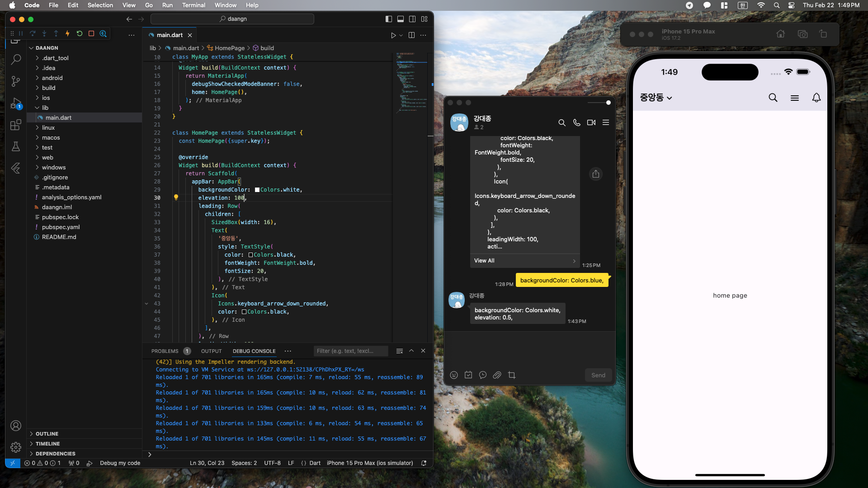Stop debugging with the red square icon

[x=91, y=33]
